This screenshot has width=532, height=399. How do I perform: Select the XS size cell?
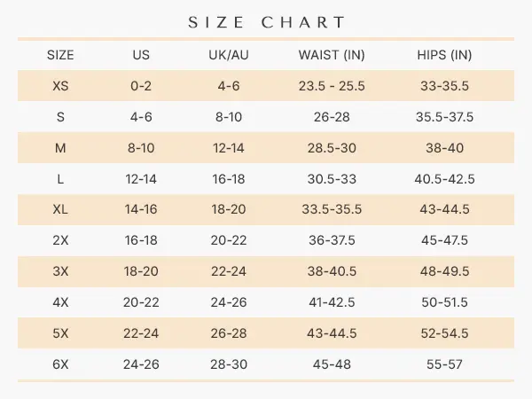(60, 86)
